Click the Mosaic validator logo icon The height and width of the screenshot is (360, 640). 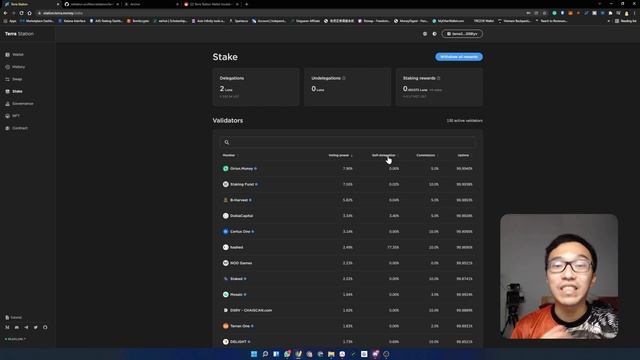tap(226, 294)
